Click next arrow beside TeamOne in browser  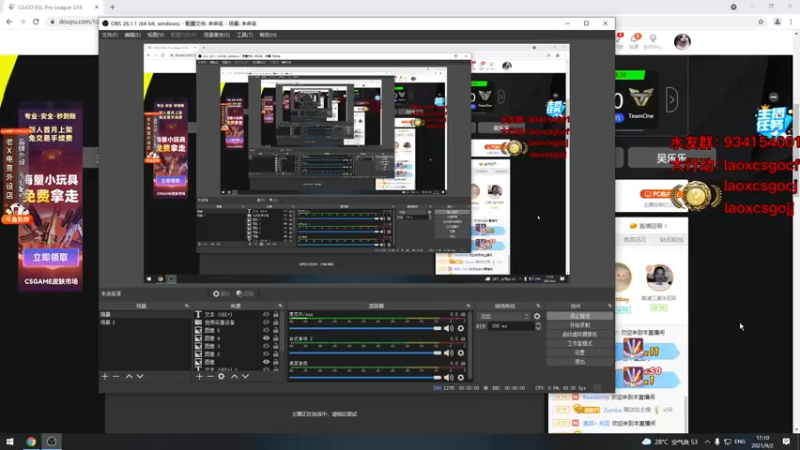tap(671, 99)
